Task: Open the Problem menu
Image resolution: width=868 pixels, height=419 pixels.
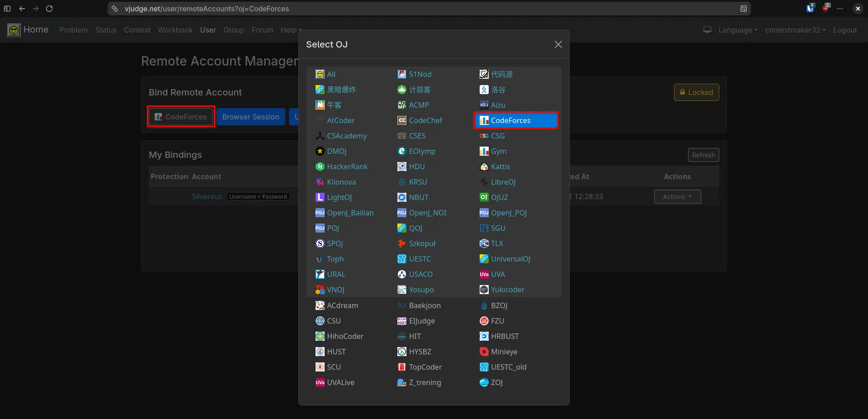Action: tap(74, 30)
